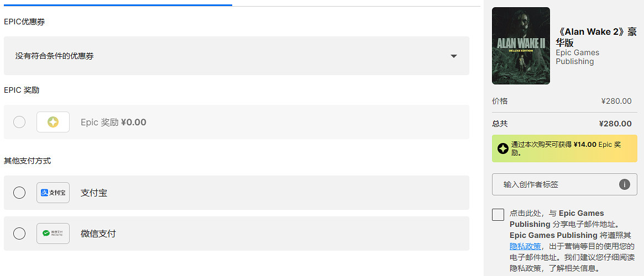Click the rewards badge icon in yellow banner

point(502,148)
